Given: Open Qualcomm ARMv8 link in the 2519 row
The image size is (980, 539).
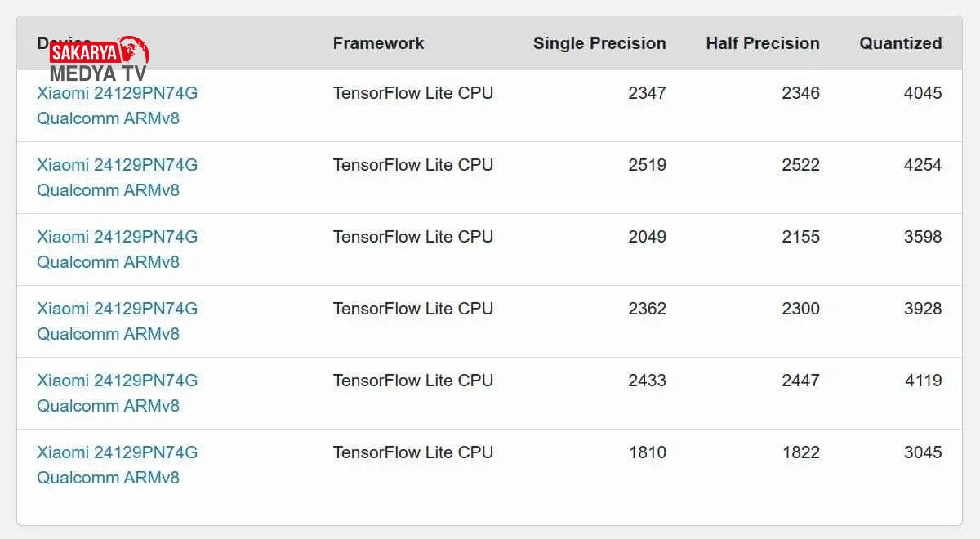Looking at the screenshot, I should click(x=108, y=190).
